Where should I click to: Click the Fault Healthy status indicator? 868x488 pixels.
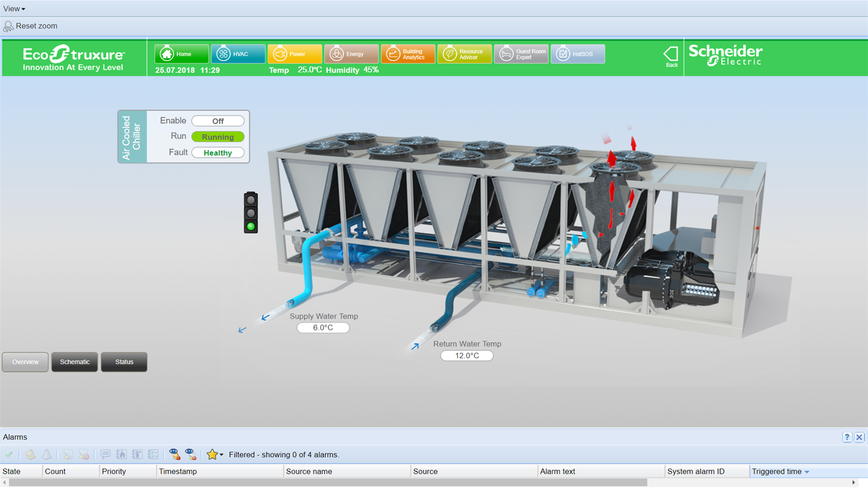click(218, 153)
